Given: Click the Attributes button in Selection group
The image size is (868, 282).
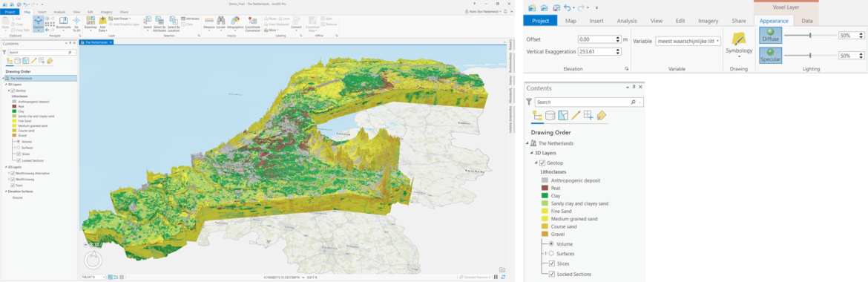Looking at the screenshot, I should pyautogui.click(x=190, y=19).
